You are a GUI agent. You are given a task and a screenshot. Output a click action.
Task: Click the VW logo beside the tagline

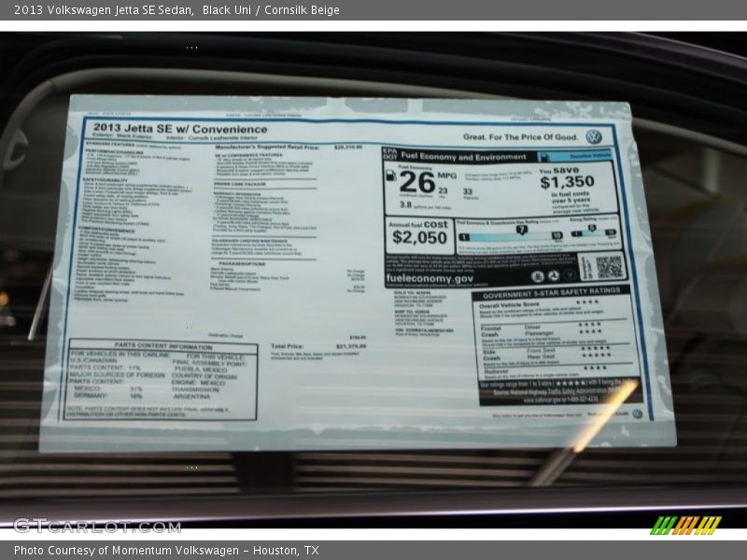coord(594,137)
